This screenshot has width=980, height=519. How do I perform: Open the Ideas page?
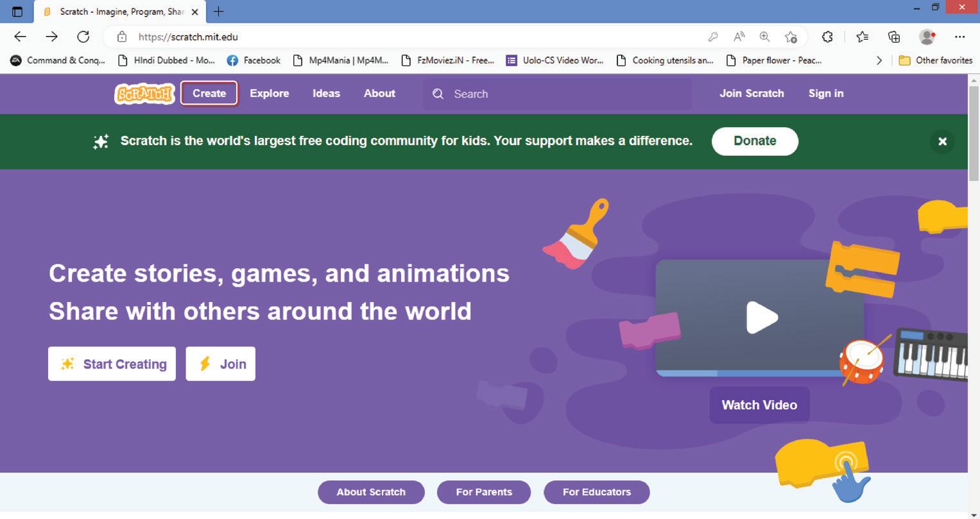[x=326, y=93]
